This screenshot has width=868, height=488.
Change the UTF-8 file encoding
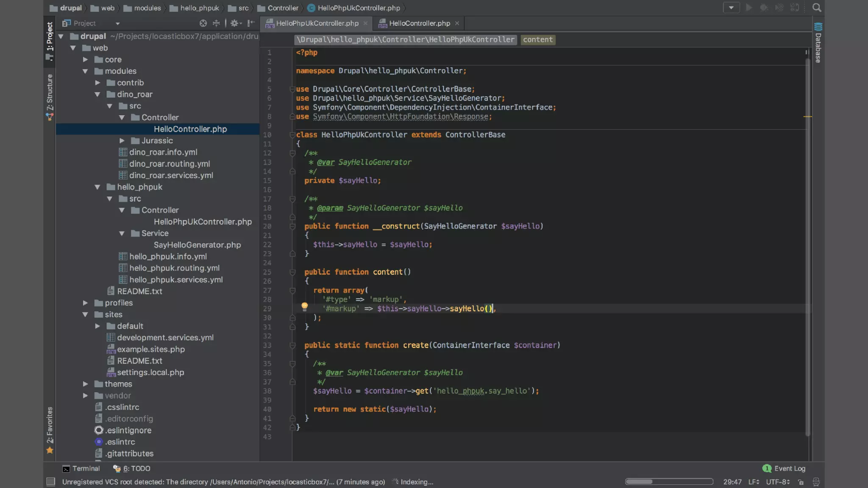[x=778, y=482]
